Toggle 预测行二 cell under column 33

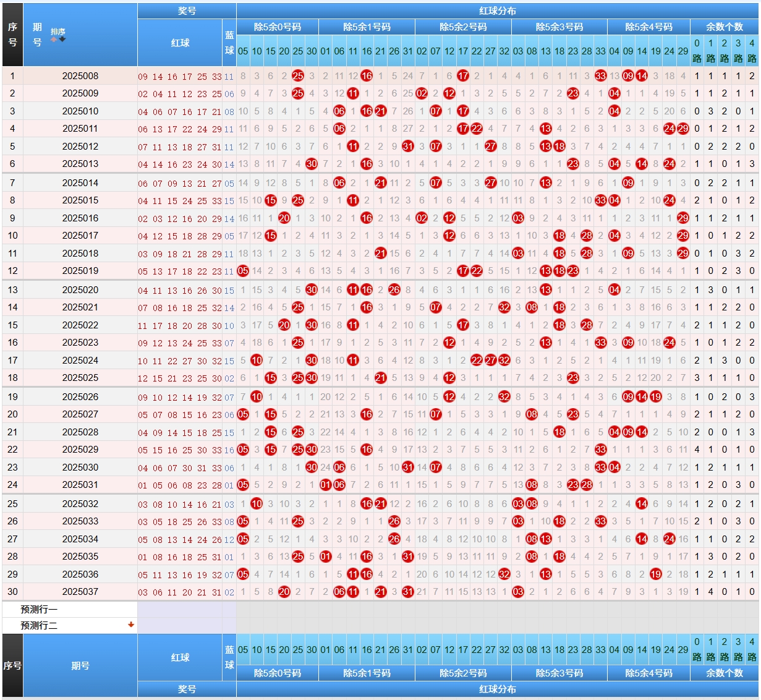click(x=600, y=625)
